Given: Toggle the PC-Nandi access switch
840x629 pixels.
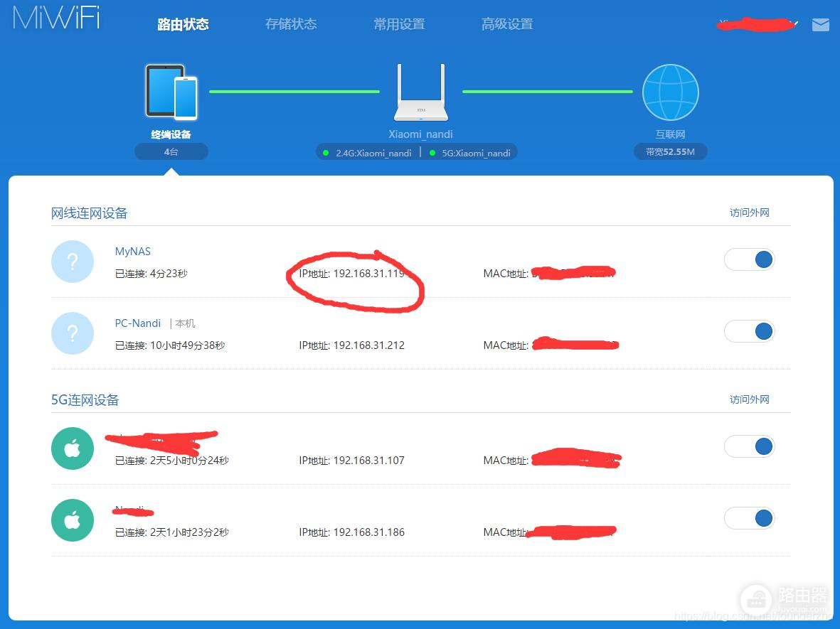Looking at the screenshot, I should click(x=749, y=331).
